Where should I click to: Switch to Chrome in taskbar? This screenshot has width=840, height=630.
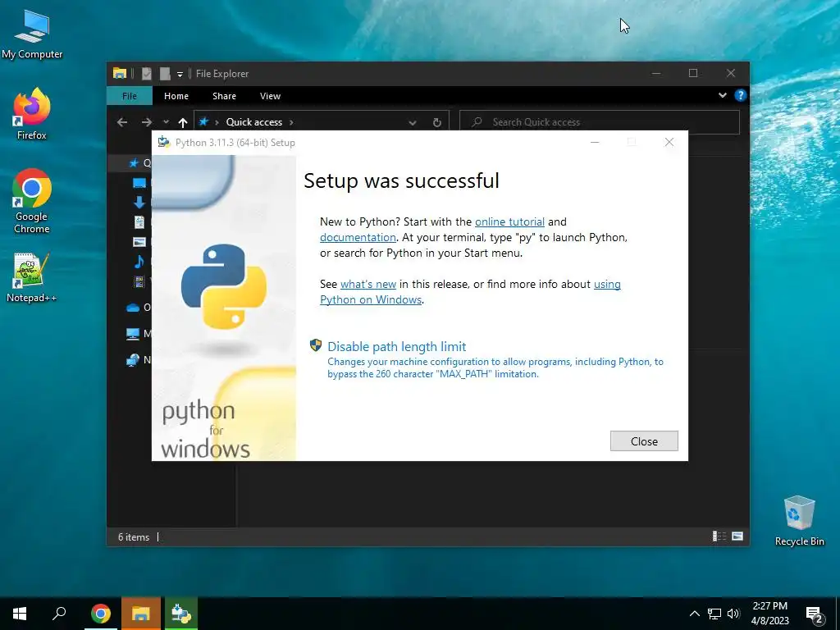(x=101, y=614)
